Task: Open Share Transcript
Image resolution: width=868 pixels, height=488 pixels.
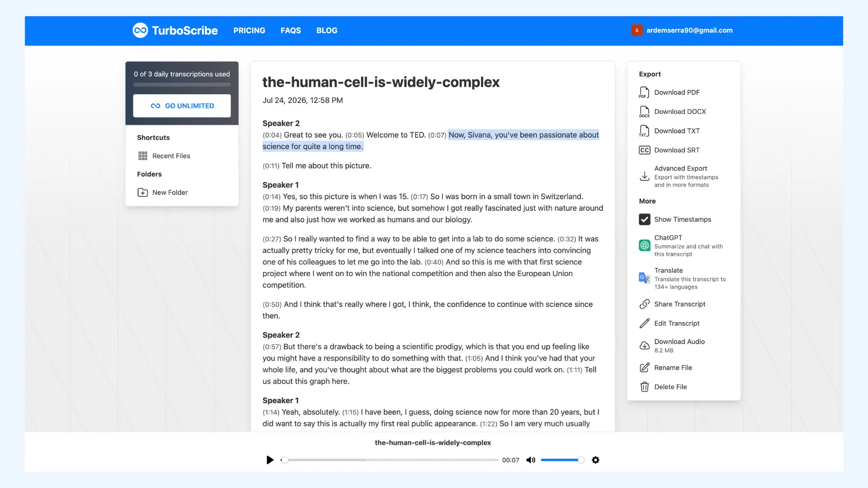Action: (679, 304)
